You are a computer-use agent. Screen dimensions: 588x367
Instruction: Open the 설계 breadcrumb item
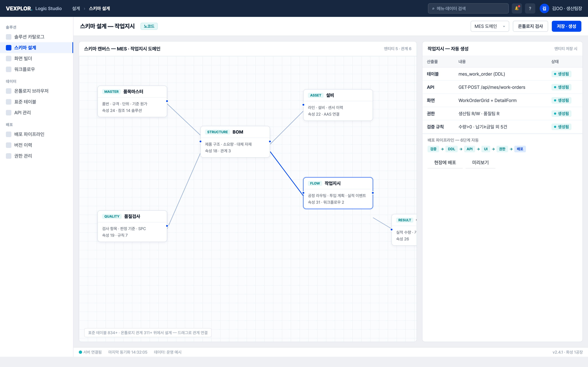(x=76, y=8)
